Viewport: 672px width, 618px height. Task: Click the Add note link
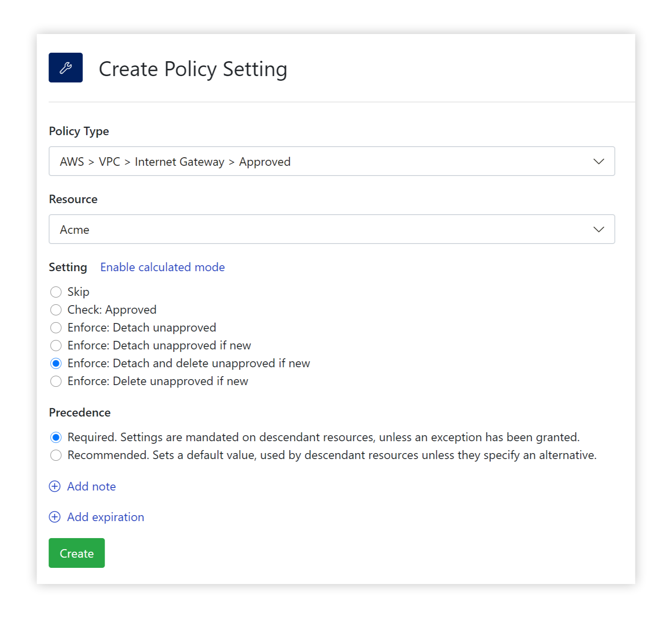pyautogui.click(x=91, y=486)
